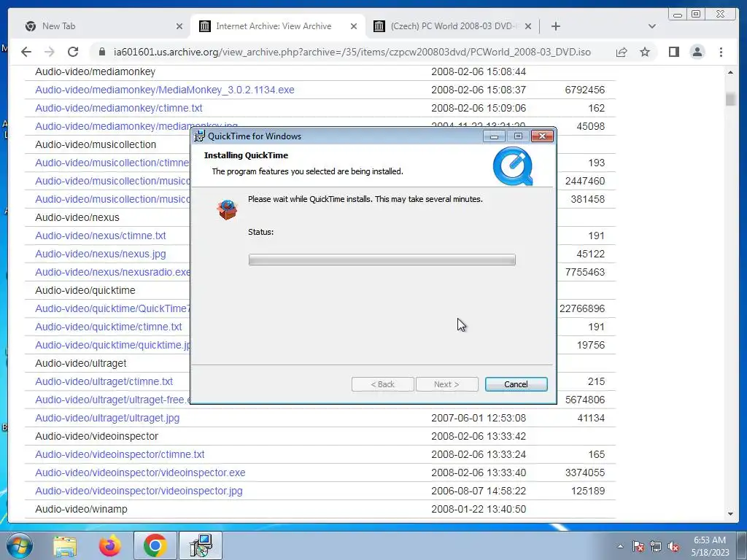Maximize the Chrome browser window
747x560 pixels.
[x=696, y=15]
